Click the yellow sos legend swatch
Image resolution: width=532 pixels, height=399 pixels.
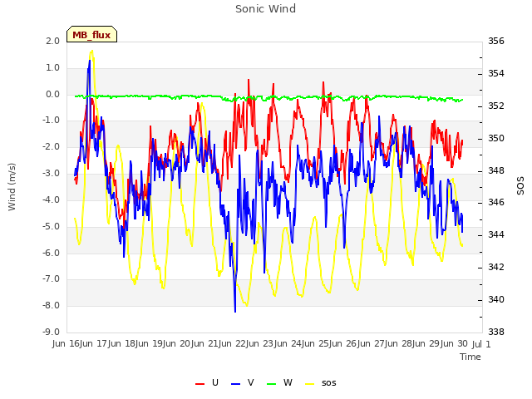310,383
